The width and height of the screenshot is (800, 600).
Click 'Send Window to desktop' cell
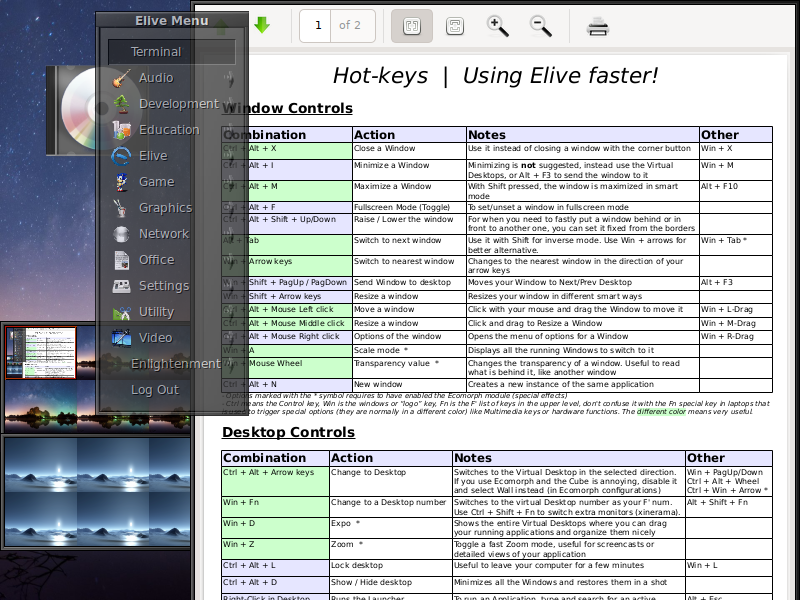pyautogui.click(x=409, y=283)
